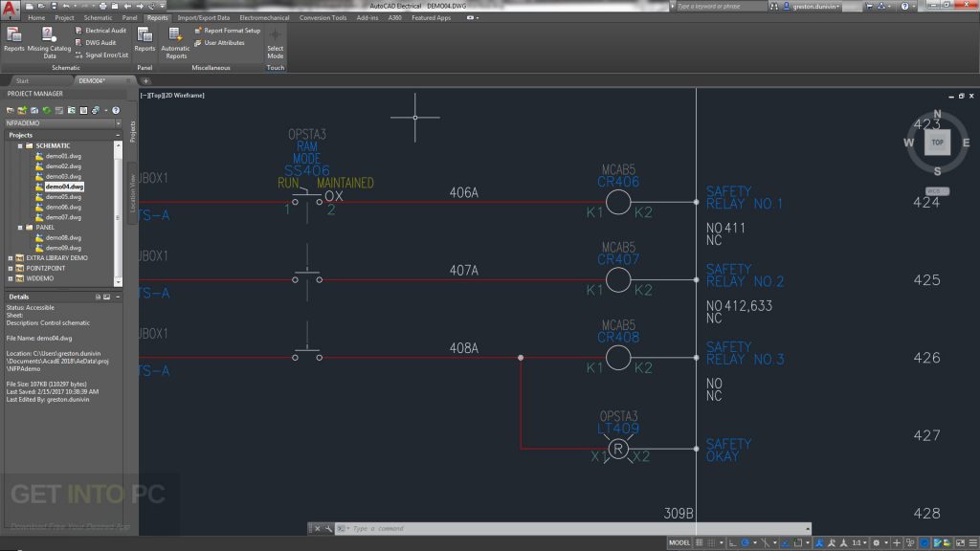
Task: Open the annotation scale 1:1 dropdown
Action: [858, 543]
